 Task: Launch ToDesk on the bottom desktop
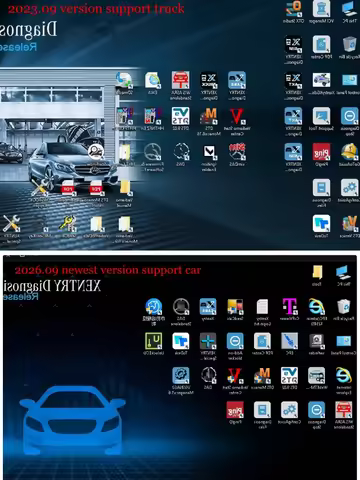pos(181,341)
